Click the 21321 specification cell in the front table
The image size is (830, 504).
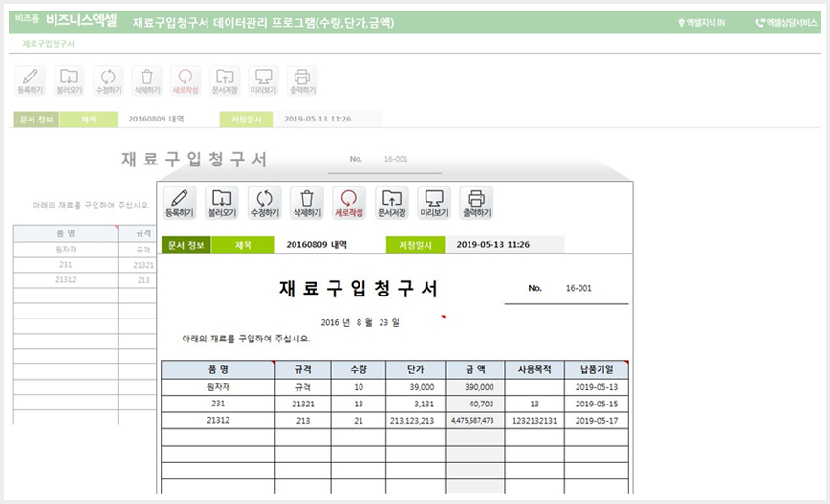click(x=303, y=404)
